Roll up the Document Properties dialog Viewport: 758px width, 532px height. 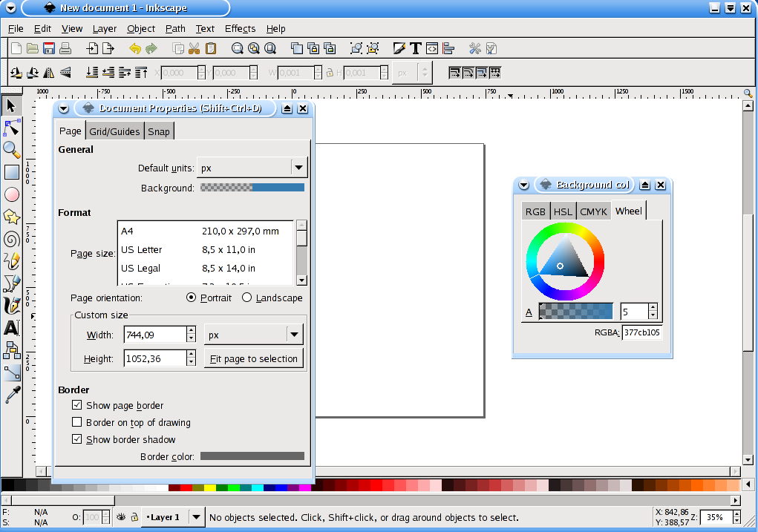click(287, 108)
